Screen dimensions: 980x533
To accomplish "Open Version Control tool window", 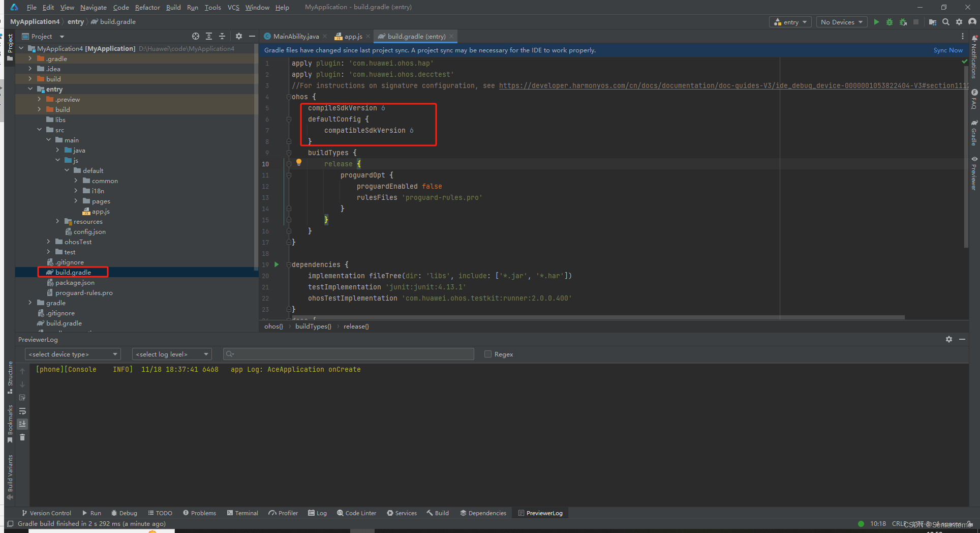I will click(x=46, y=513).
